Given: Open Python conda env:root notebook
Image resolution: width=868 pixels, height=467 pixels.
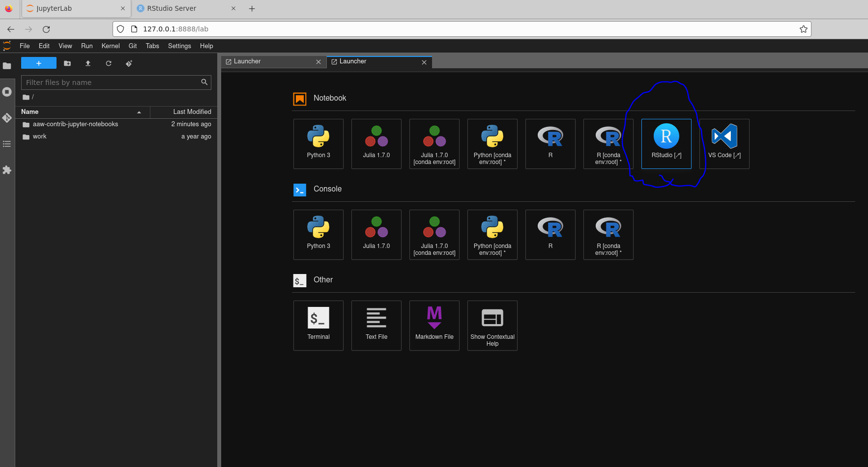Looking at the screenshot, I should coord(492,144).
